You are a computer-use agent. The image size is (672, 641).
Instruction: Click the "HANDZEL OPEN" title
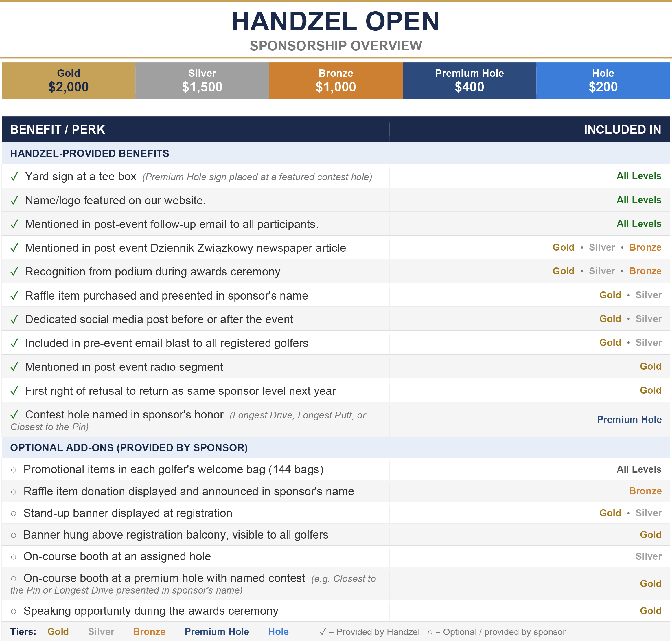tap(336, 21)
